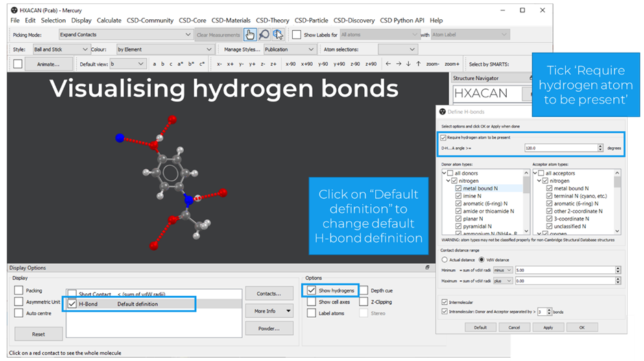Open the Calculate menu
644x361 pixels.
pos(109,21)
